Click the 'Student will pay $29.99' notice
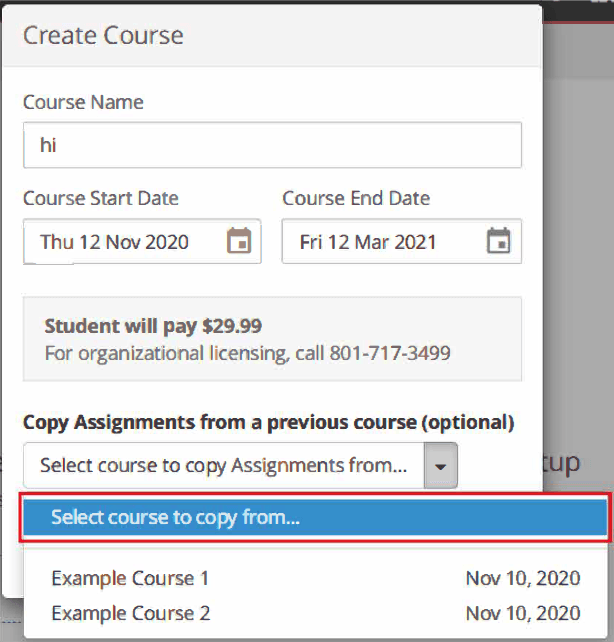Screen dimensions: 614x642 pos(153,327)
